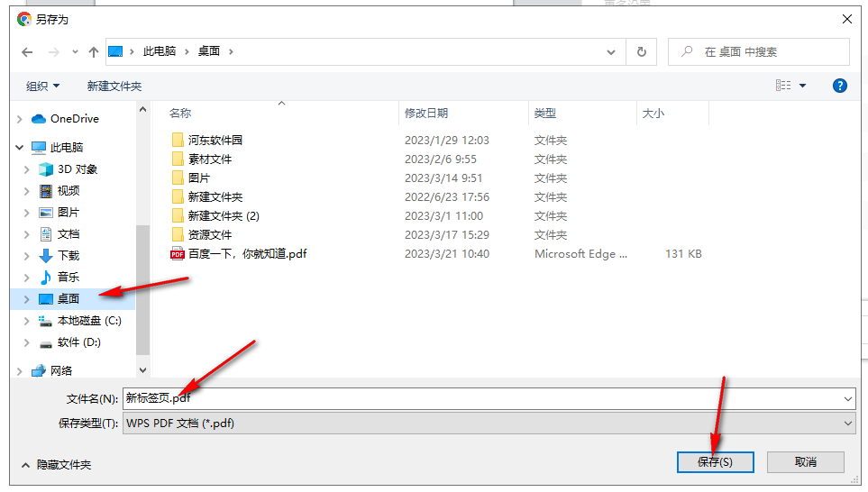Select 本地磁盘 (C:) in the sidebar
The width and height of the screenshot is (868, 492).
pos(89,321)
